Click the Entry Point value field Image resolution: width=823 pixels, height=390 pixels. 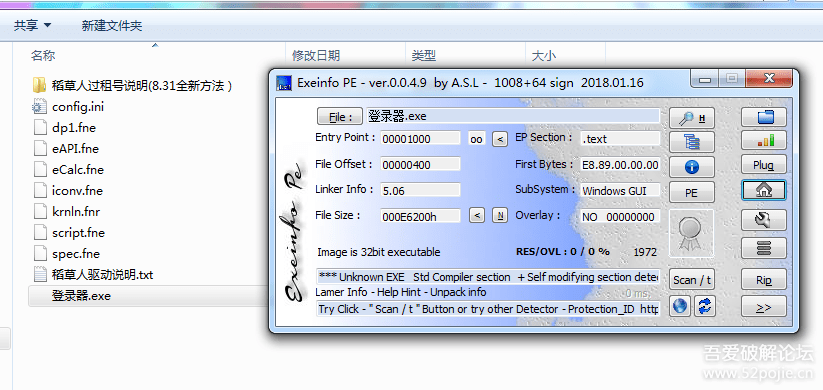[x=420, y=139]
